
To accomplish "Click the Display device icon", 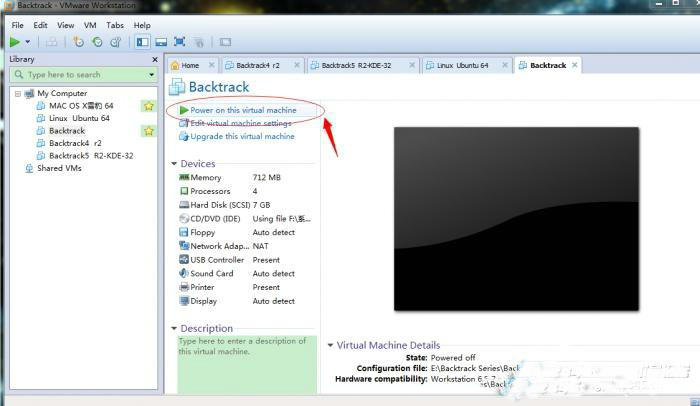I will coord(183,301).
